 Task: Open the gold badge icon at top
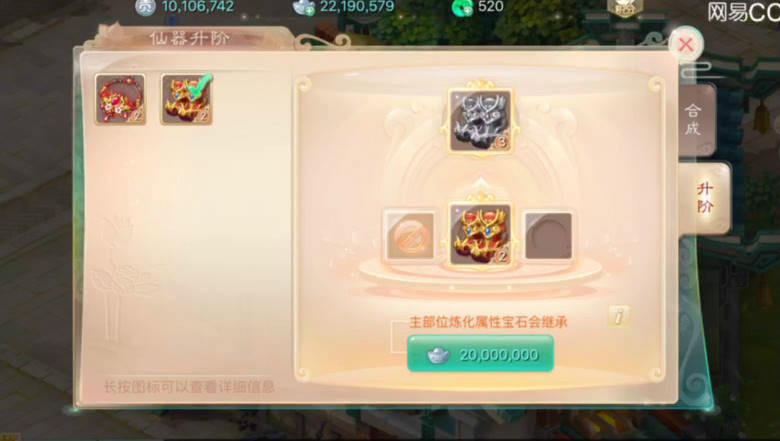pyautogui.click(x=625, y=7)
